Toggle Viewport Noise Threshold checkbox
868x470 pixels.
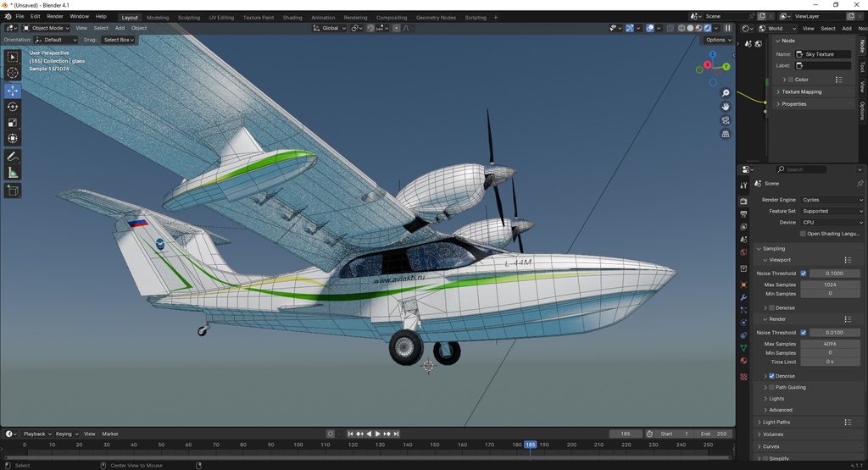coord(804,274)
